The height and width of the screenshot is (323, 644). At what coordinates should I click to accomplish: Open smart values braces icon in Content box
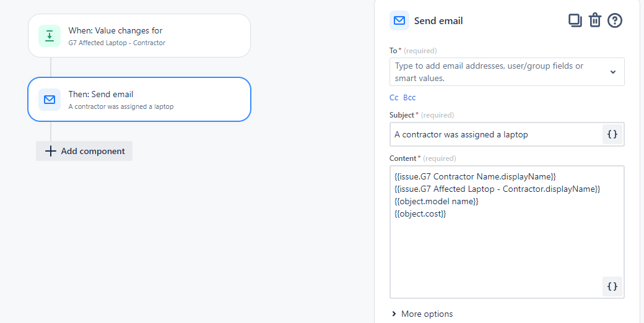pyautogui.click(x=612, y=286)
